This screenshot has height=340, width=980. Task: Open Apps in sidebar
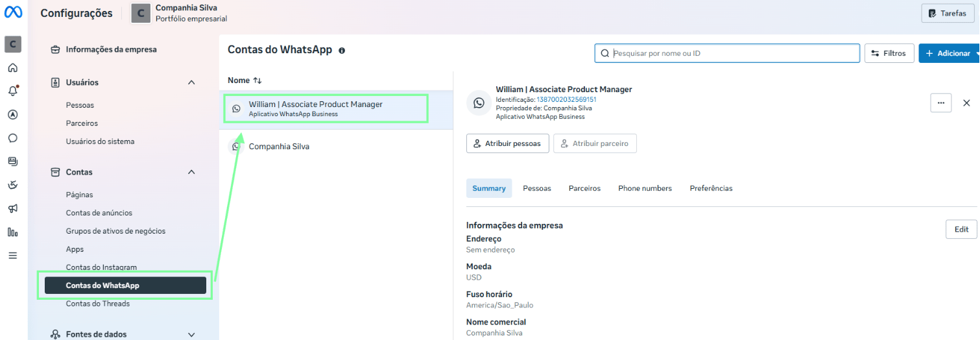[75, 249]
